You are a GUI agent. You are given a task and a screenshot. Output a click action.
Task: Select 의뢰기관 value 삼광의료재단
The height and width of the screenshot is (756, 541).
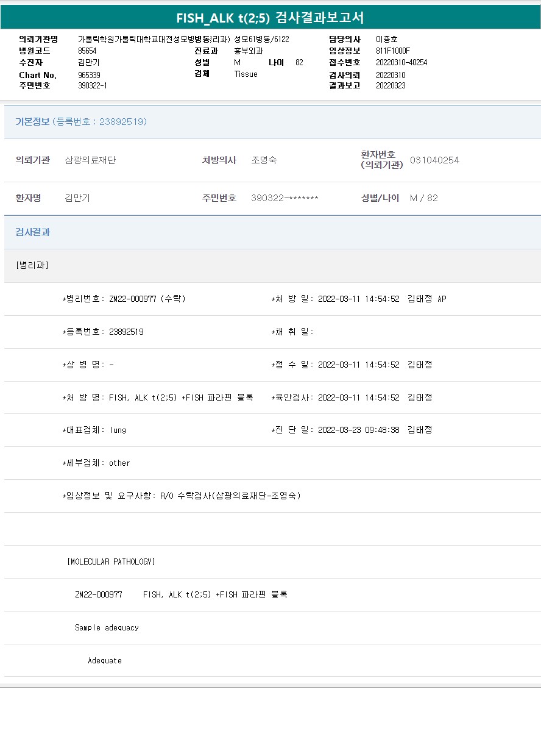coord(90,160)
